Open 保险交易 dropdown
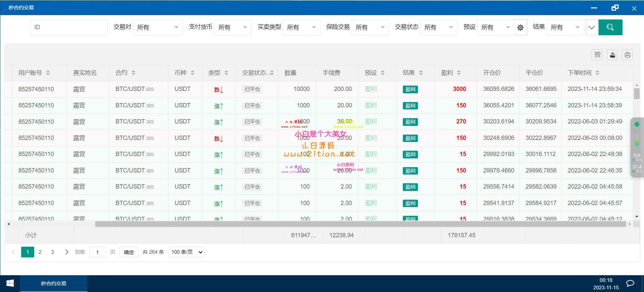Viewport: 644px width, 292px height. coord(370,27)
